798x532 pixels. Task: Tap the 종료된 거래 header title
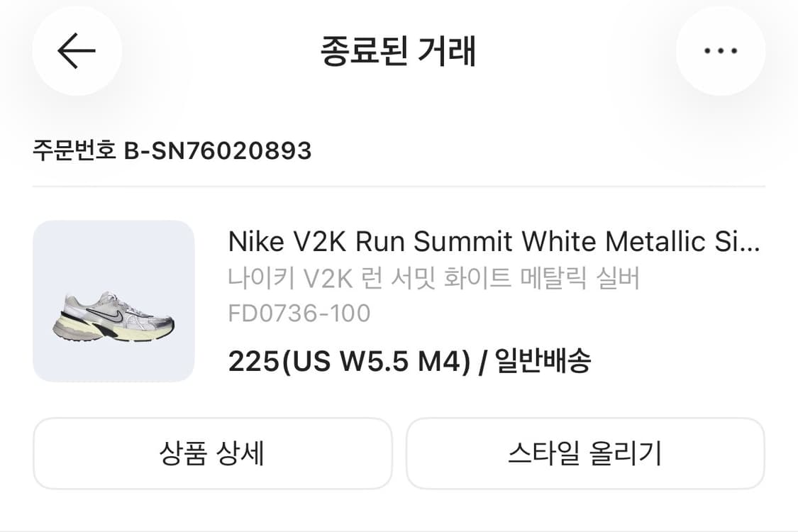(399, 50)
